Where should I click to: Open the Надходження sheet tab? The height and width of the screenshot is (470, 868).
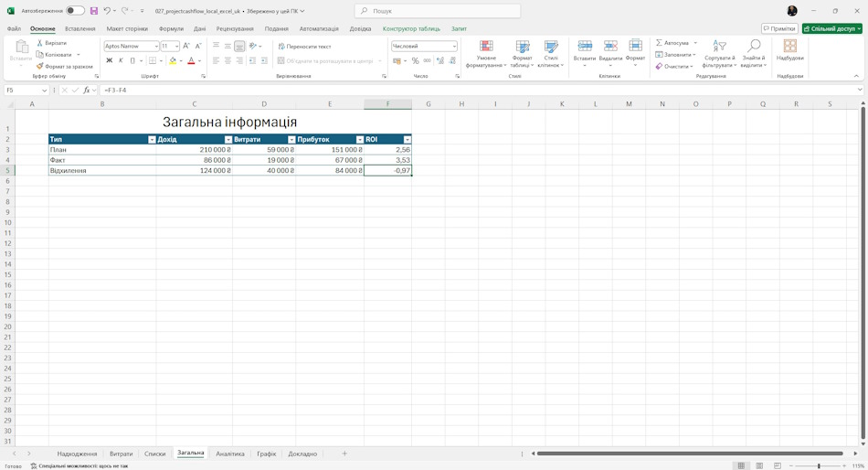tap(77, 454)
